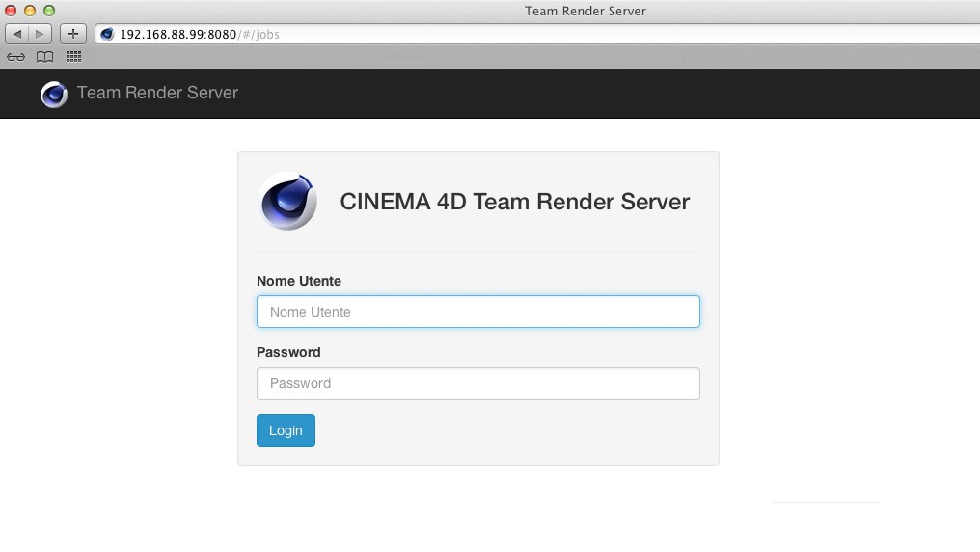The image size is (980, 552).
Task: Close the window with the red button
Action: [11, 11]
